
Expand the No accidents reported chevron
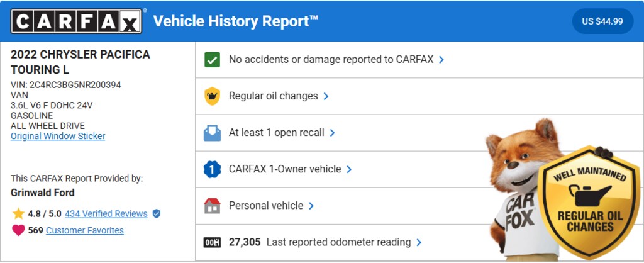click(x=441, y=60)
